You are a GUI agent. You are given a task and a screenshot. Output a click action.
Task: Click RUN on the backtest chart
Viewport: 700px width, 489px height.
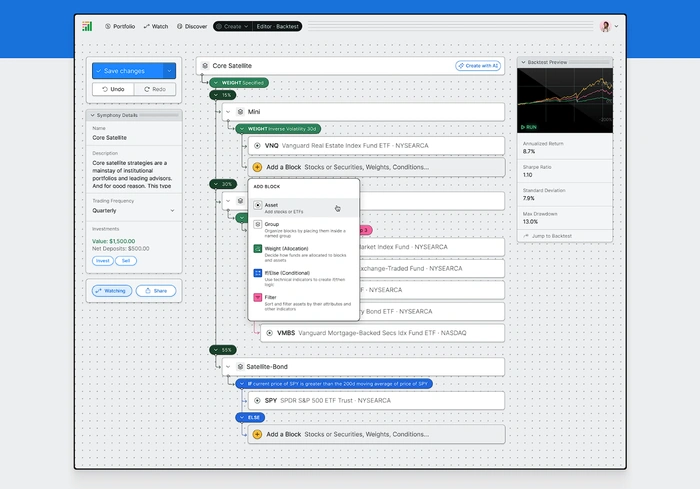click(529, 127)
